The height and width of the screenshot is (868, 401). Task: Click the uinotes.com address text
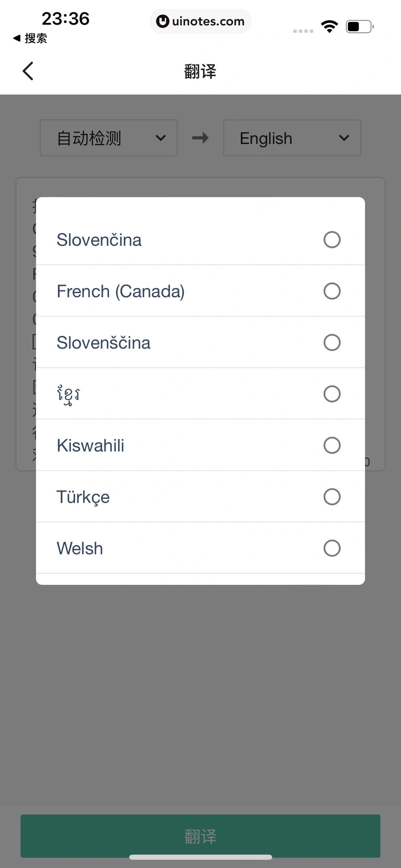pos(208,22)
